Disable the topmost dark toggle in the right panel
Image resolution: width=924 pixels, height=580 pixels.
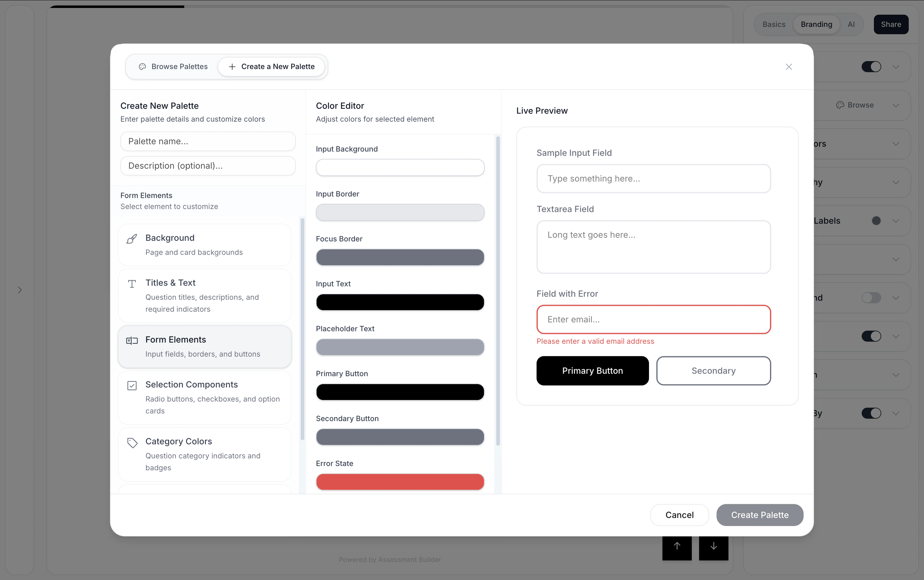(871, 67)
